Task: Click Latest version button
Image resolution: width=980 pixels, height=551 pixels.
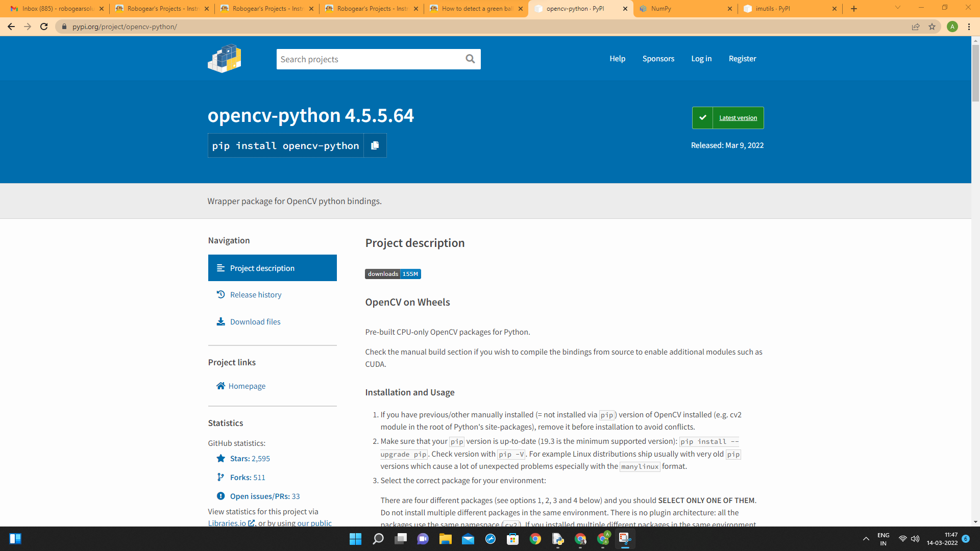Action: [728, 118]
